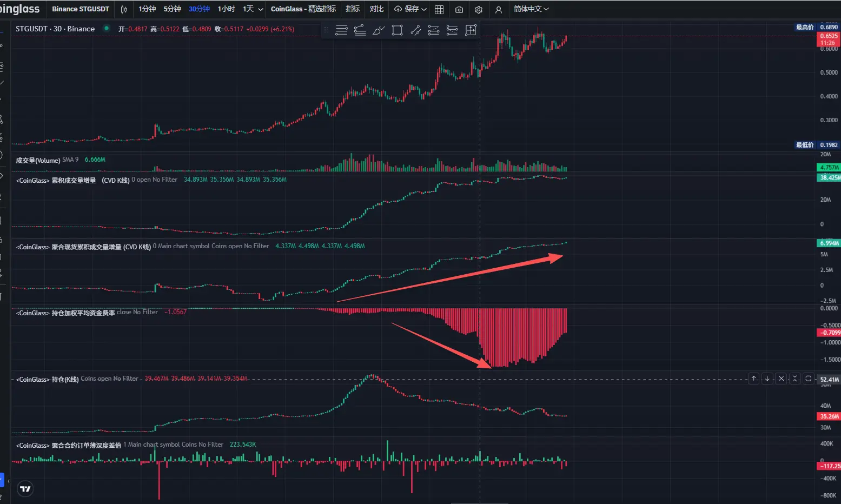Click the green market status dot
Image resolution: width=841 pixels, height=504 pixels.
coord(107,28)
